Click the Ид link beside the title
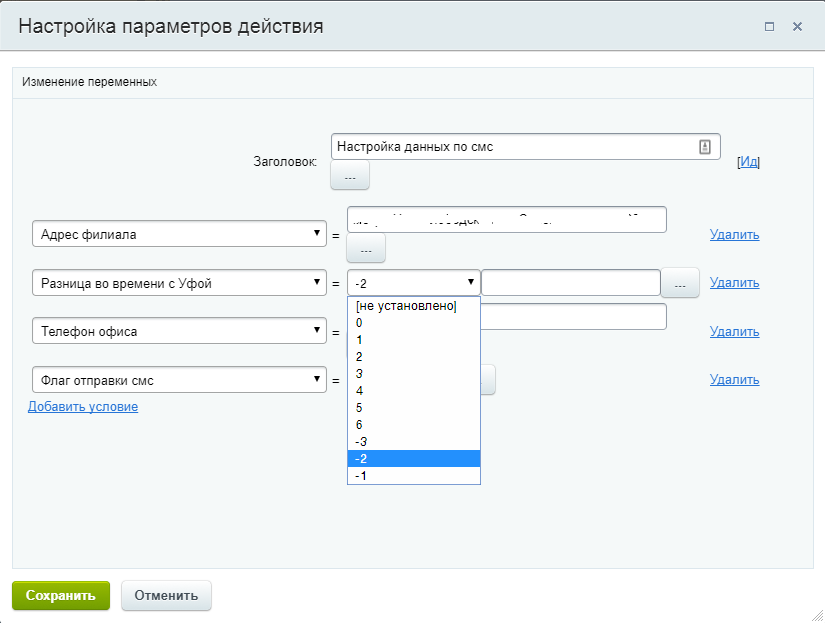The image size is (825, 623). 749,162
